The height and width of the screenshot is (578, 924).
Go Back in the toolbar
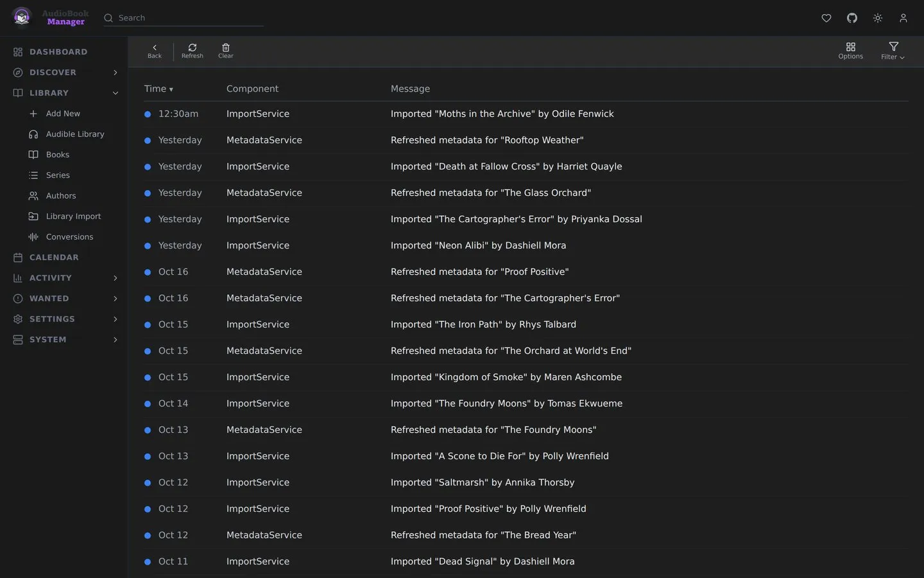(155, 51)
